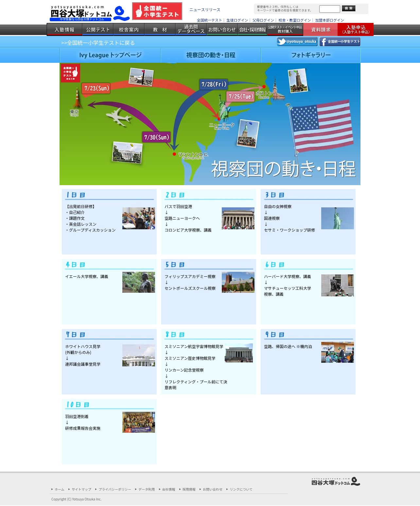Open the footer ホーム link
The image size is (420, 506).
point(60,490)
